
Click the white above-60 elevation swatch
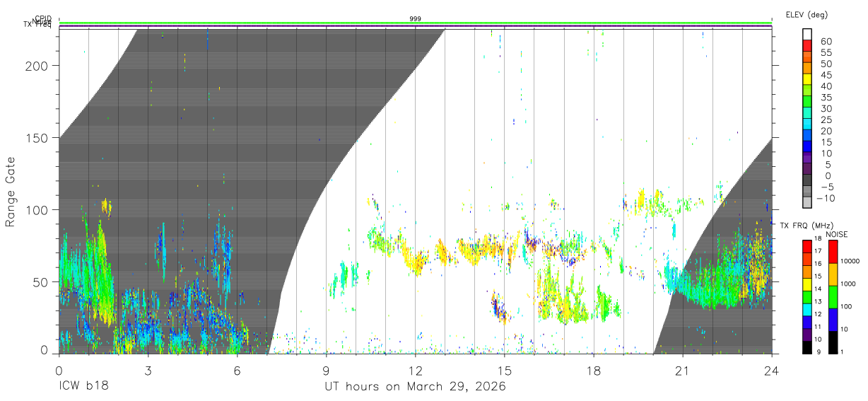pos(807,35)
